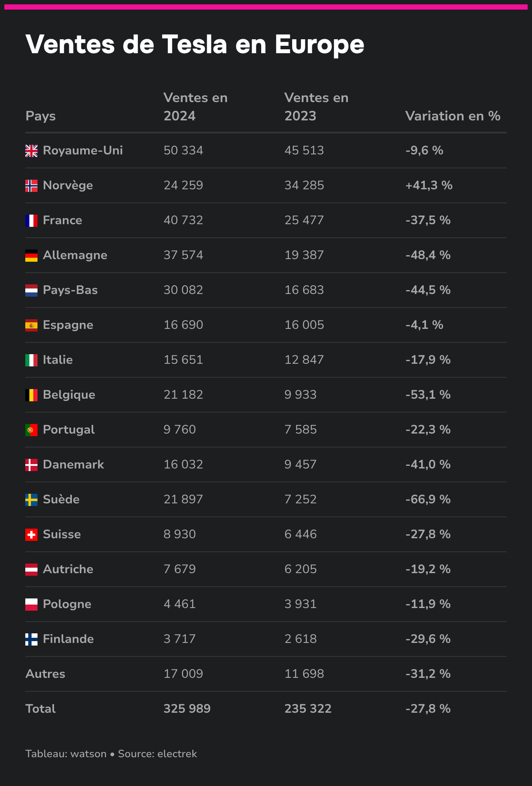Image resolution: width=532 pixels, height=786 pixels.
Task: Click the 'Pays' column header
Action: click(41, 116)
